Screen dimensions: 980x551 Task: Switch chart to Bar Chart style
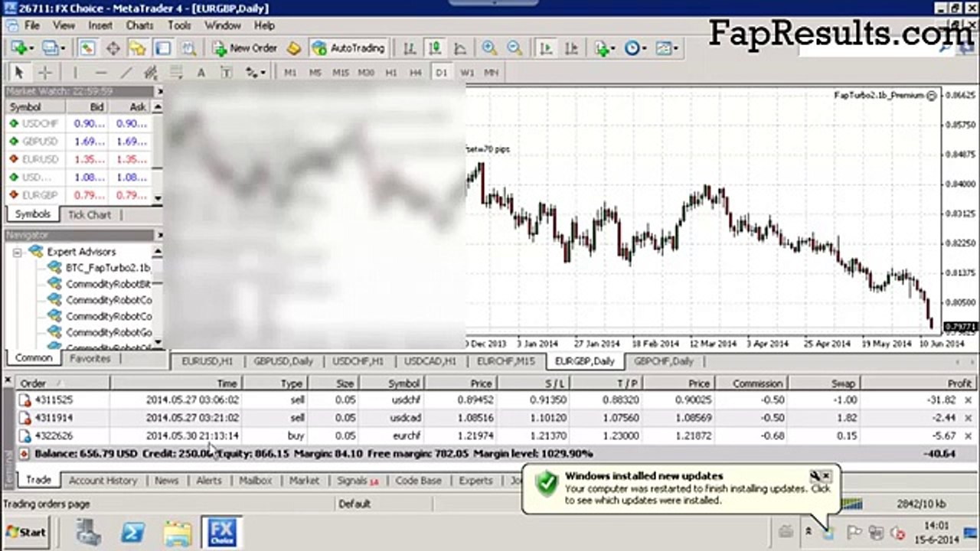tap(410, 48)
